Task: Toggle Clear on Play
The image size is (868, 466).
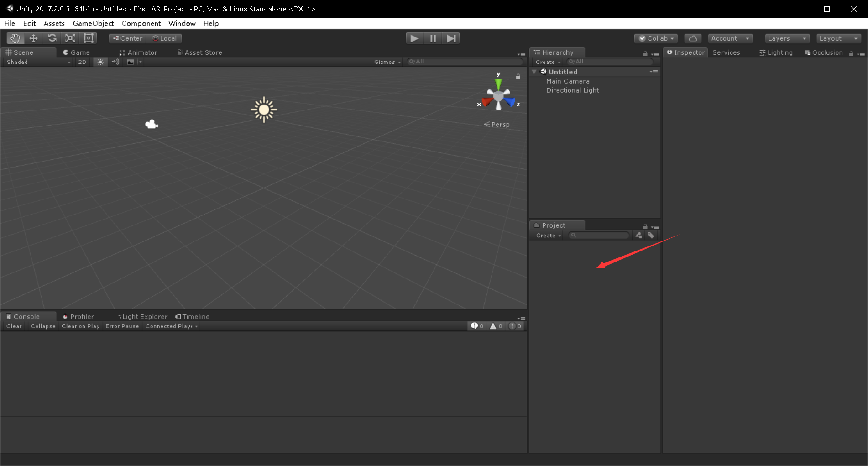Action: (80, 326)
